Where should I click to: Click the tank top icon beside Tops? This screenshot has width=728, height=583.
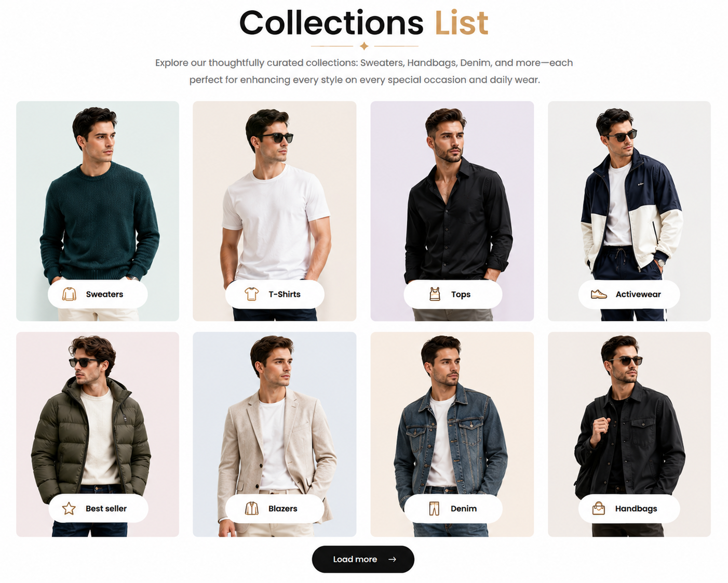point(435,294)
